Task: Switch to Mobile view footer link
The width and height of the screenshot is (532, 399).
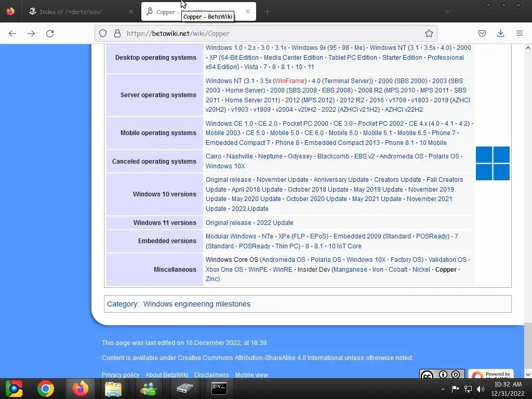Action: (x=252, y=375)
